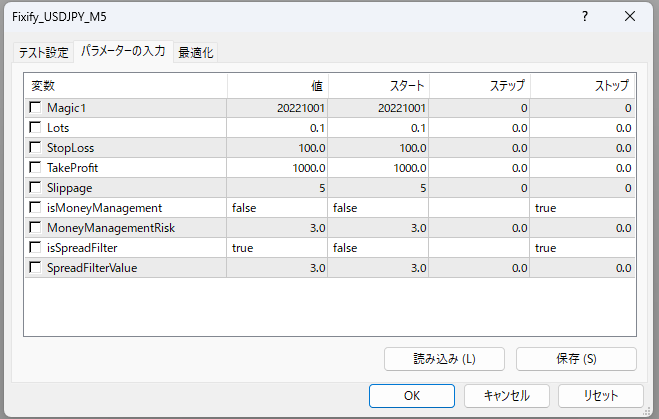Switch to the テスト設定 tab

click(x=43, y=52)
